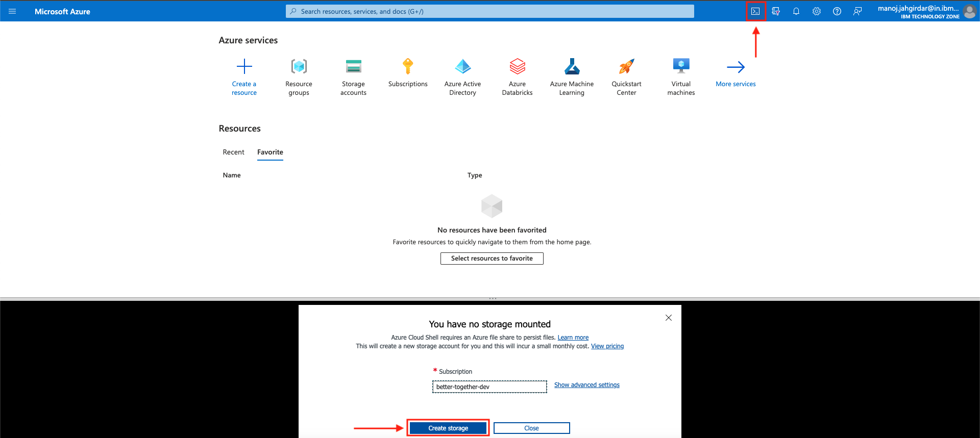This screenshot has width=980, height=438.
Task: Close the storage mount dialog with X
Action: [669, 318]
